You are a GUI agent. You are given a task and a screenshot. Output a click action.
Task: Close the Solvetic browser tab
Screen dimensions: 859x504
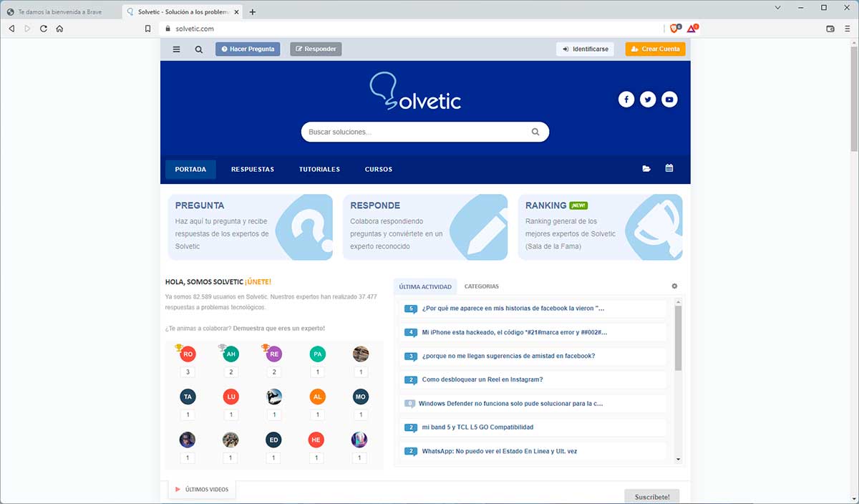point(236,11)
